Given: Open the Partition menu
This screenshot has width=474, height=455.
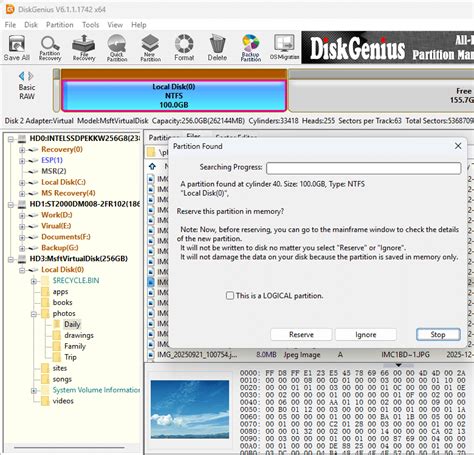Looking at the screenshot, I should [x=60, y=25].
